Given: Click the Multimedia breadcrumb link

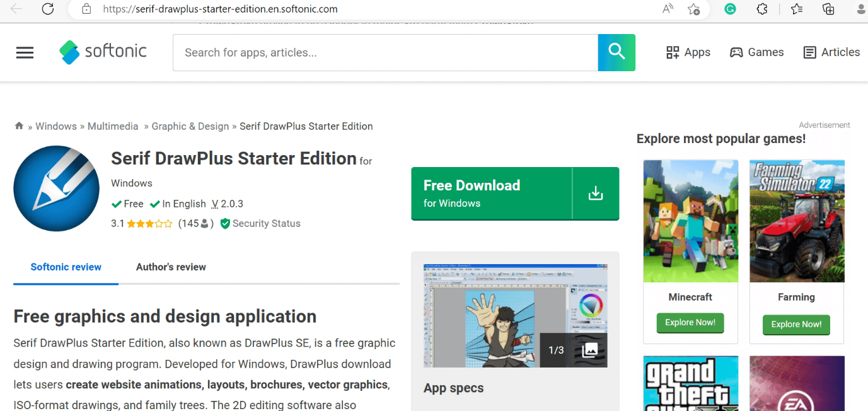Looking at the screenshot, I should (113, 126).
